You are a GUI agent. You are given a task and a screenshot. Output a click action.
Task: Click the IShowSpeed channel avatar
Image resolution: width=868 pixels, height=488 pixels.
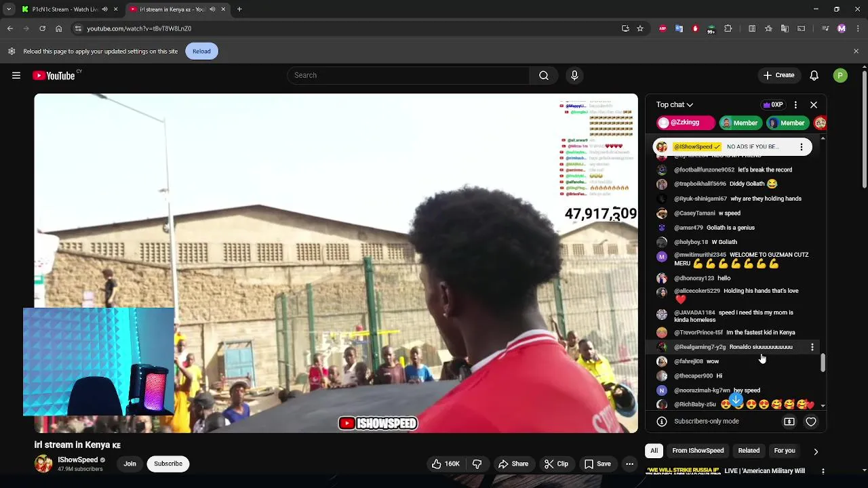(43, 464)
